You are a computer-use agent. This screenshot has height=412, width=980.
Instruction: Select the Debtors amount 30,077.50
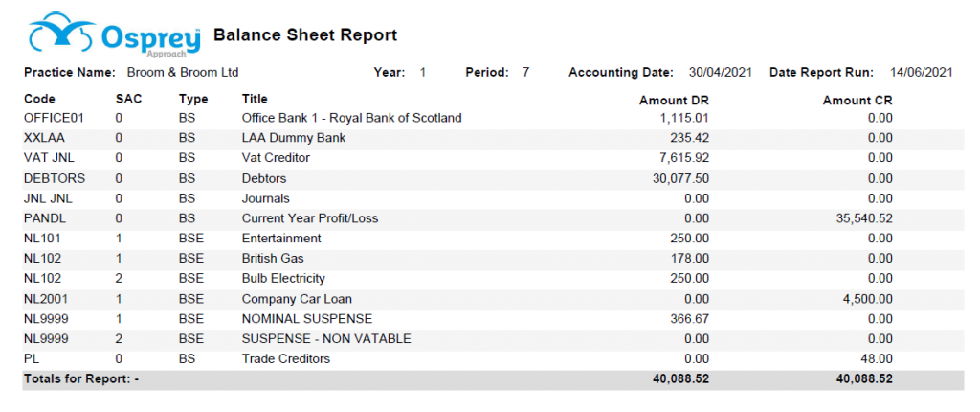[680, 178]
